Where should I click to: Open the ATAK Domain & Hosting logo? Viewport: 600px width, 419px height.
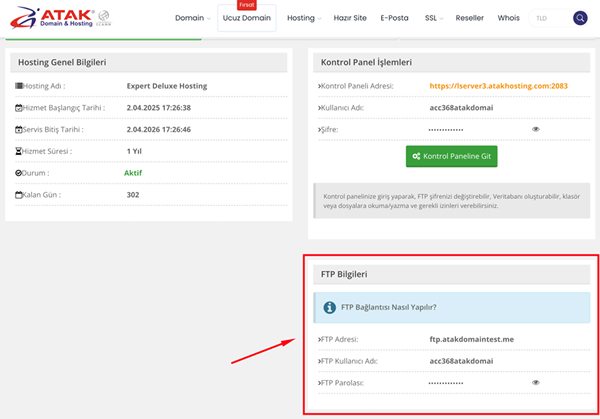tap(52, 18)
